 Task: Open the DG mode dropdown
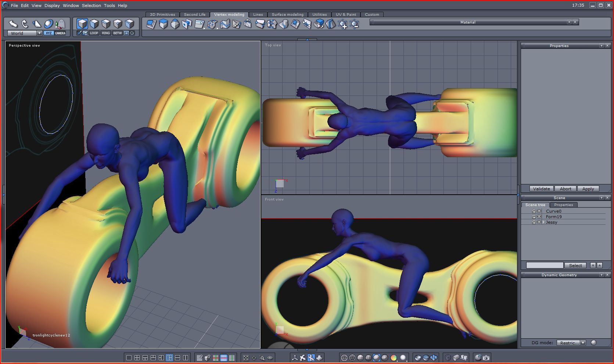coord(583,343)
